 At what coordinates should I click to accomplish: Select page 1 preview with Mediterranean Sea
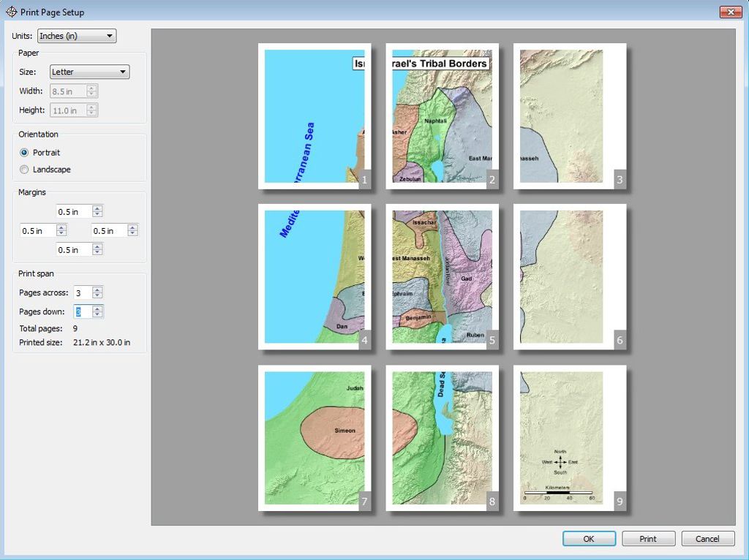click(x=315, y=116)
